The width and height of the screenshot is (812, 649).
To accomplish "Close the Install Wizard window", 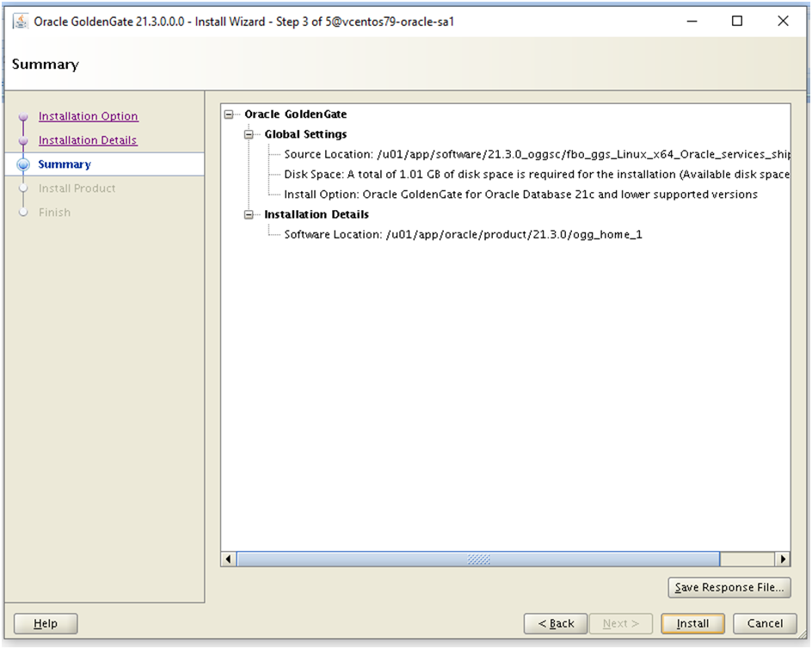I will coord(783,22).
